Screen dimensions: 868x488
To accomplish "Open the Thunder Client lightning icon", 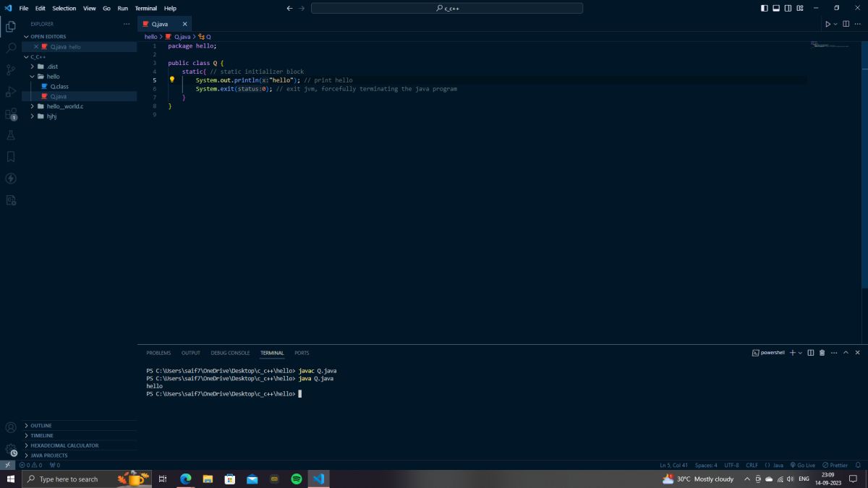I will click(x=11, y=178).
